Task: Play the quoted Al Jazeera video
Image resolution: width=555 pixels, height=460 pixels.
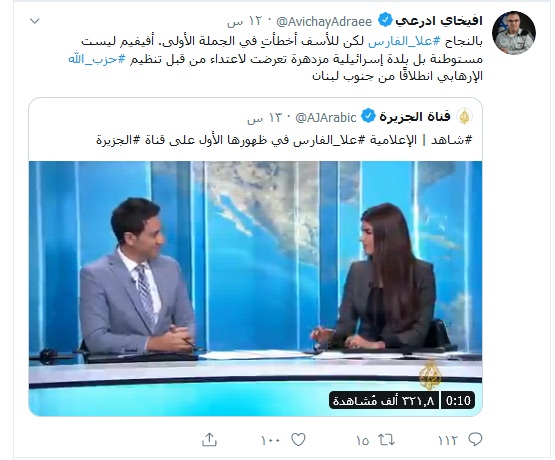Action: pyautogui.click(x=255, y=288)
